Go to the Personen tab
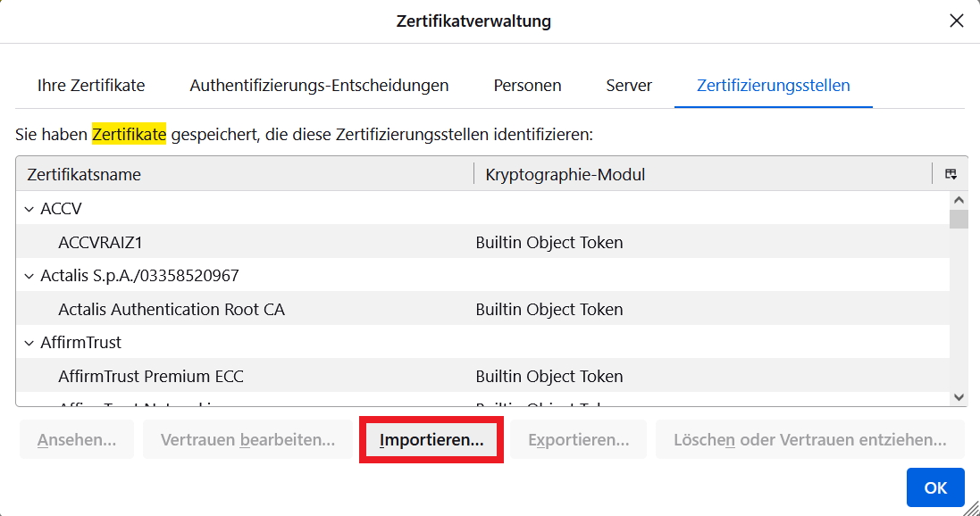Viewport: 980px width, 516px height. [x=527, y=86]
